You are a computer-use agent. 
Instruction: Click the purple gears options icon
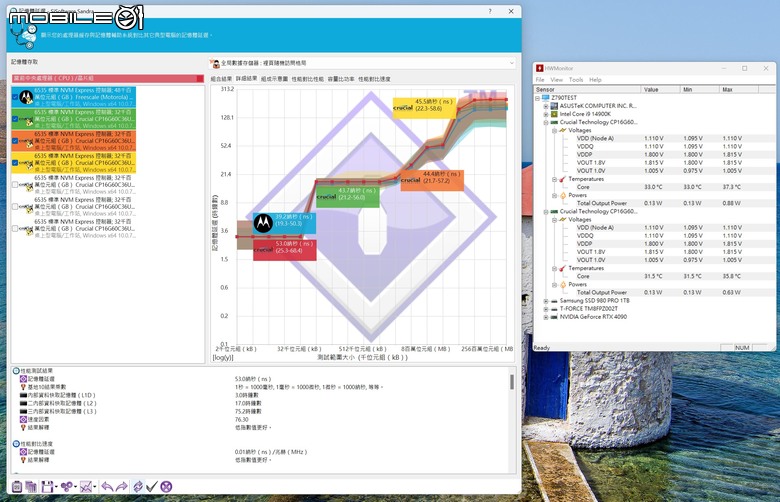[66, 487]
